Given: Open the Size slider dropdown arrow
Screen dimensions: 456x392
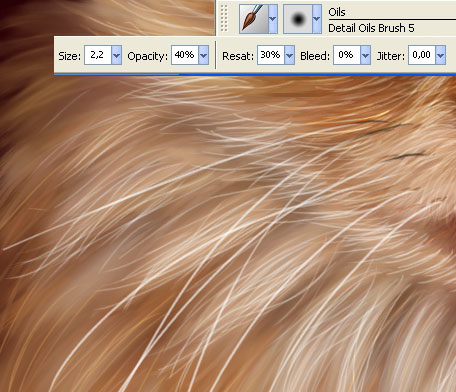Looking at the screenshot, I should click(x=117, y=55).
